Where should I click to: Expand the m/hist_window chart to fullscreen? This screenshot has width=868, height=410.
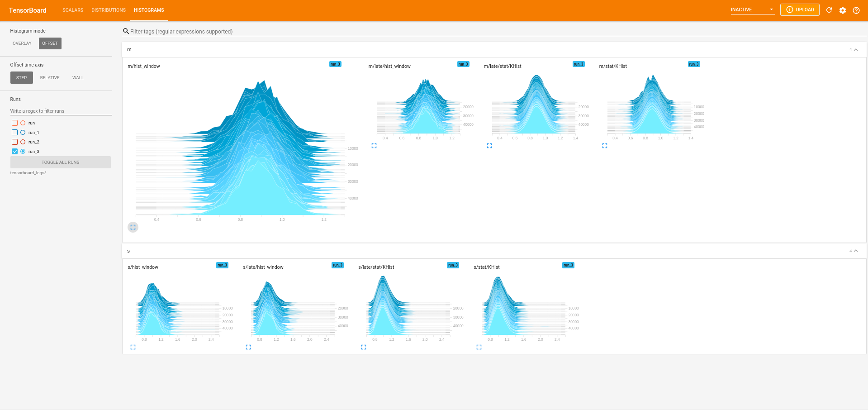[133, 227]
